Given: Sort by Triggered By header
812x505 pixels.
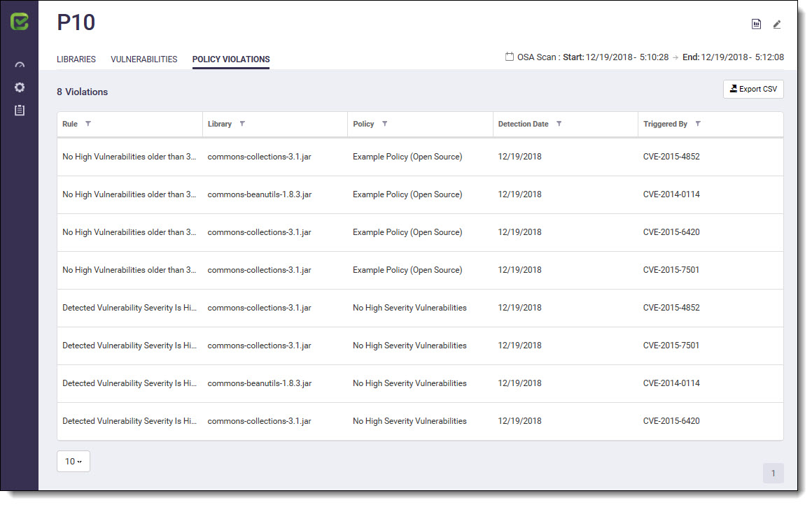Looking at the screenshot, I should pyautogui.click(x=666, y=124).
